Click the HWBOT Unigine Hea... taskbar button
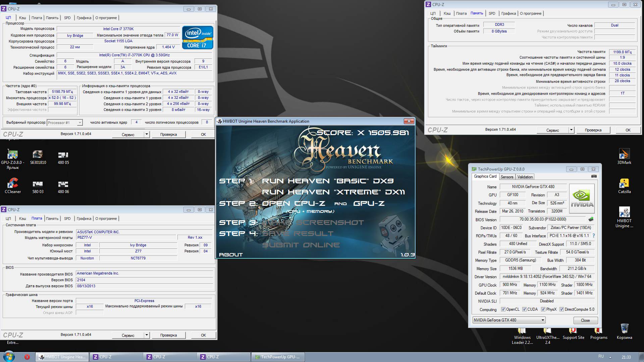 pos(62,357)
